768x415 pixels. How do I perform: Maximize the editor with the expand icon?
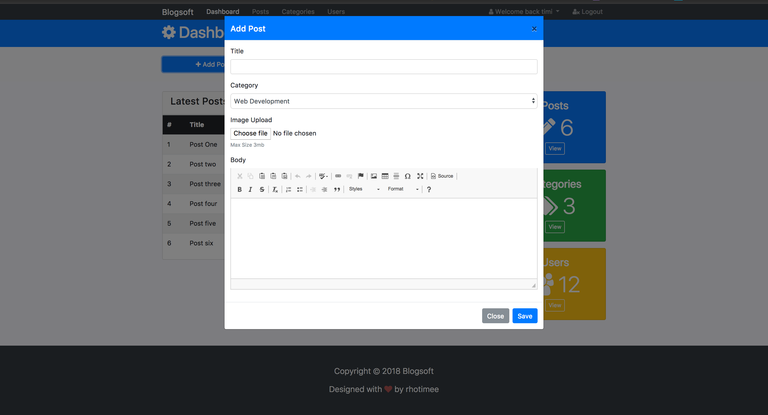[420, 176]
